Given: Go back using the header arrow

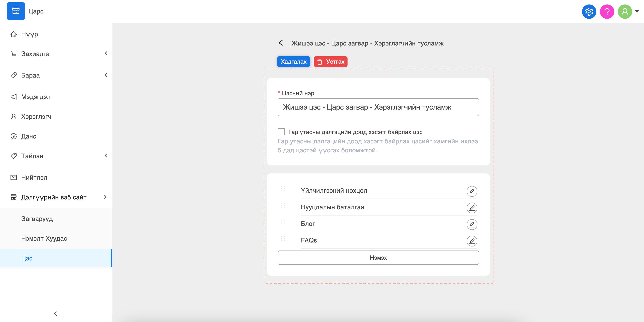Looking at the screenshot, I should [x=281, y=43].
